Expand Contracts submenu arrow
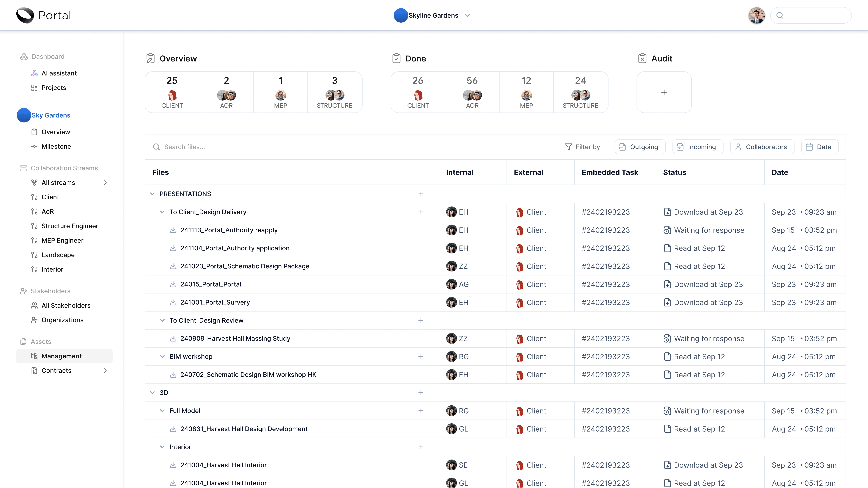 [x=105, y=371]
